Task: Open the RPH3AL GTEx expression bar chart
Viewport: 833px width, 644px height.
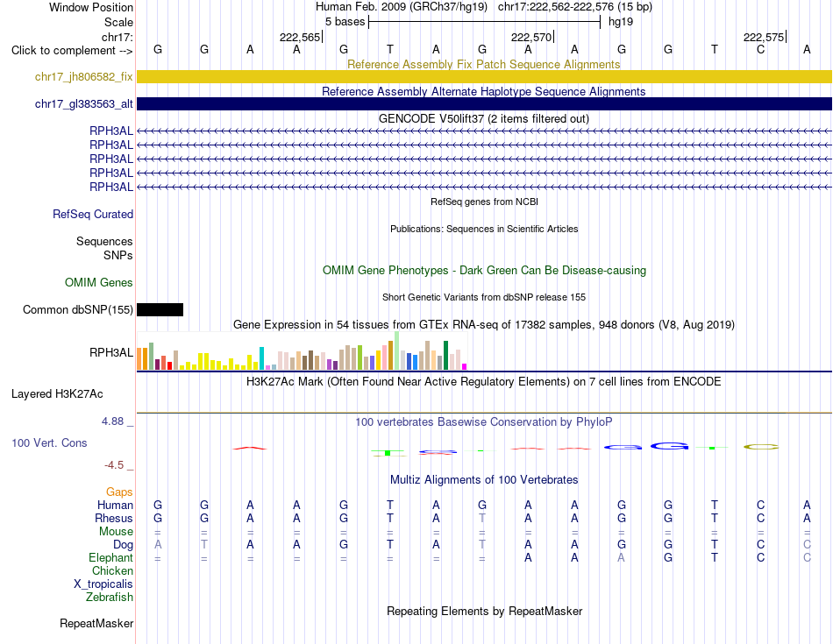Action: [x=302, y=350]
